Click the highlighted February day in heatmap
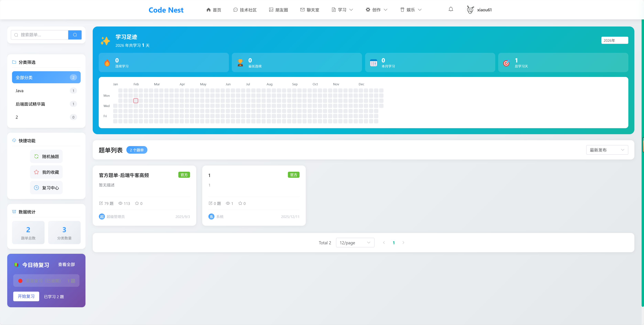Image resolution: width=644 pixels, height=325 pixels. 136,101
